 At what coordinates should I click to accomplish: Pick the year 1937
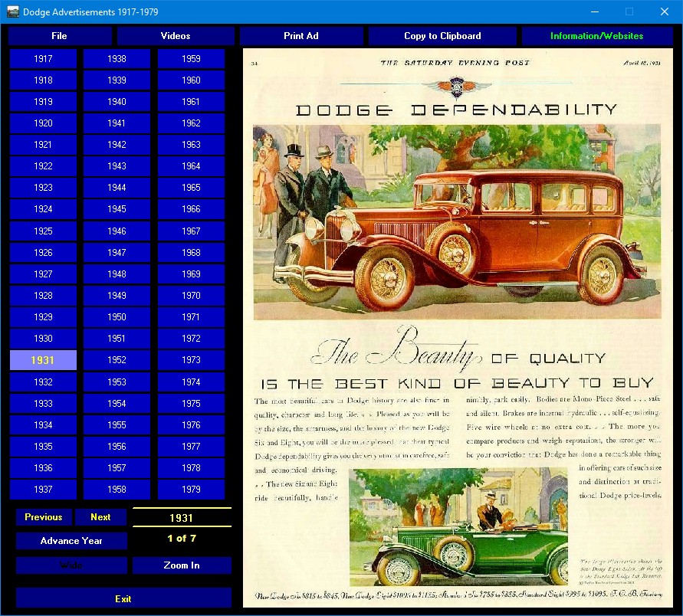[x=43, y=490]
